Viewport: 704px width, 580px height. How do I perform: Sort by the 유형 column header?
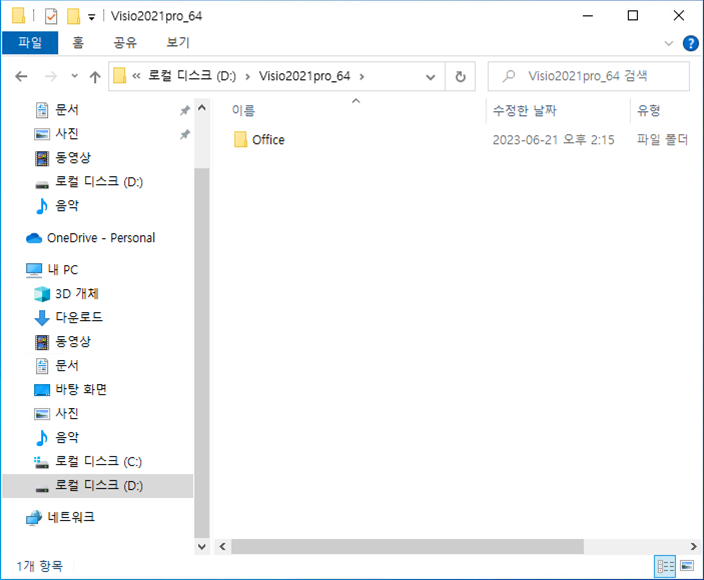tap(649, 110)
